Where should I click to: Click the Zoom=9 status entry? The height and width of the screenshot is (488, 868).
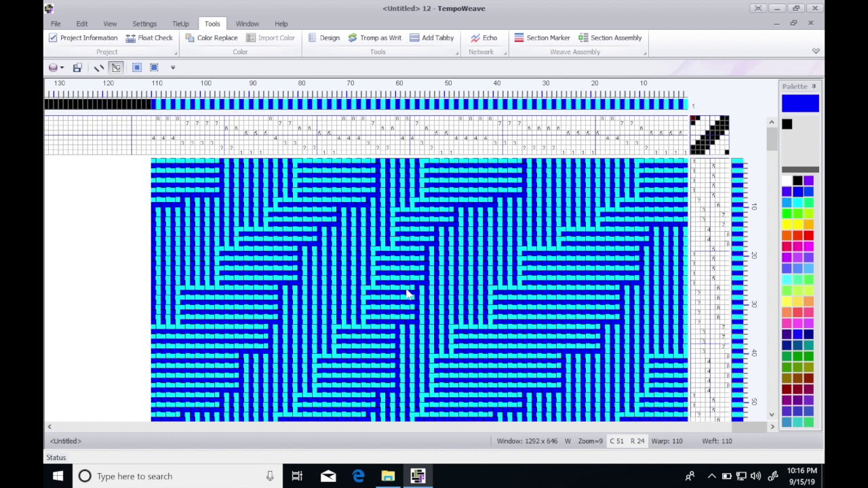click(590, 441)
